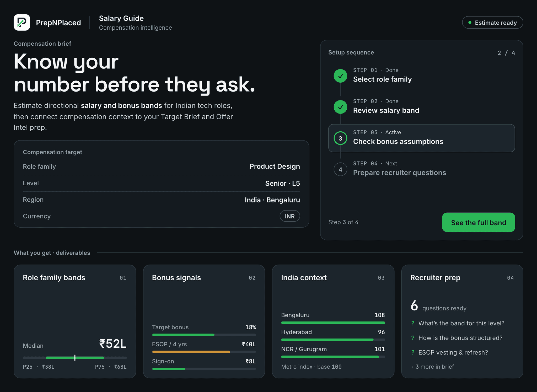Click the Step 02 green checkmark circle
Image resolution: width=537 pixels, height=392 pixels.
(340, 107)
